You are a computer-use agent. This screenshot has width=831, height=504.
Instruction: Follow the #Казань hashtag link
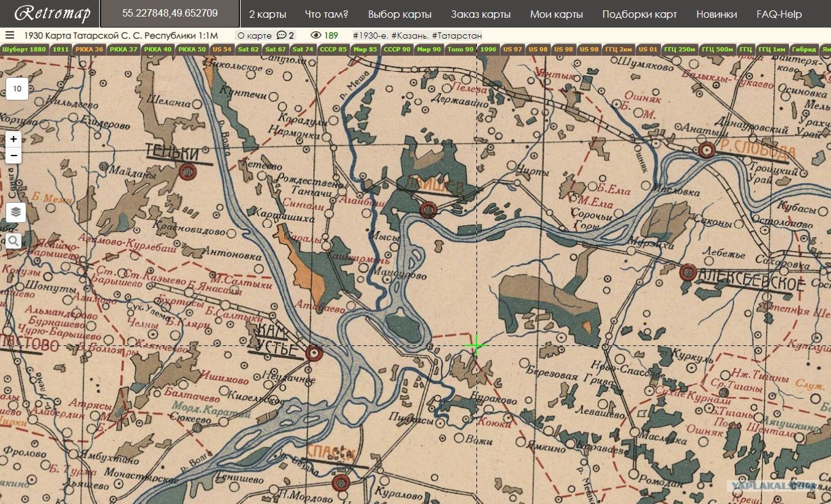pyautogui.click(x=410, y=36)
